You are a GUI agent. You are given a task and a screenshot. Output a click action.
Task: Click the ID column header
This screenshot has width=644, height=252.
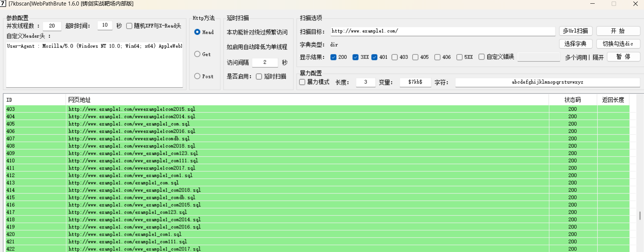pyautogui.click(x=35, y=100)
